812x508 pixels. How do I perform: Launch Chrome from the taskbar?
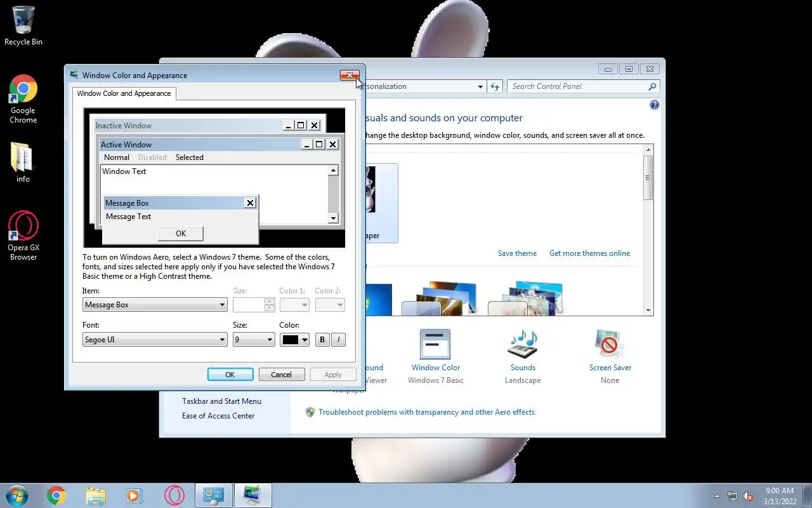(x=56, y=495)
